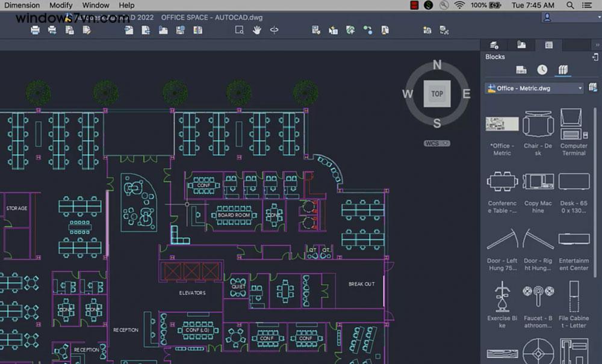This screenshot has width=602, height=364.
Task: Open Spotlight search in the menu bar
Action: tap(570, 5)
